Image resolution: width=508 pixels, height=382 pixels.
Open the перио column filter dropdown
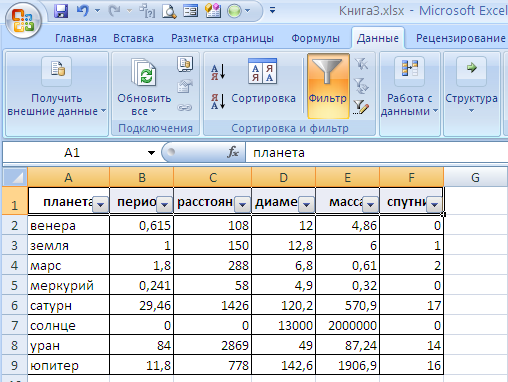(164, 204)
